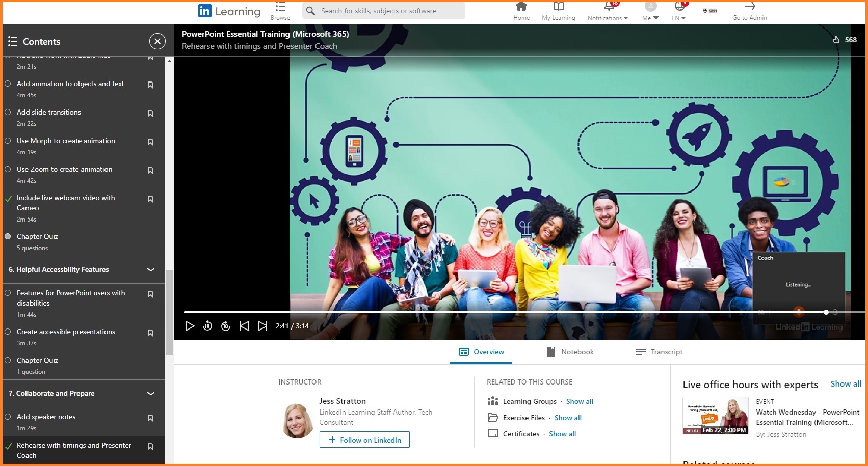
Task: Go to Home page
Action: click(x=521, y=11)
